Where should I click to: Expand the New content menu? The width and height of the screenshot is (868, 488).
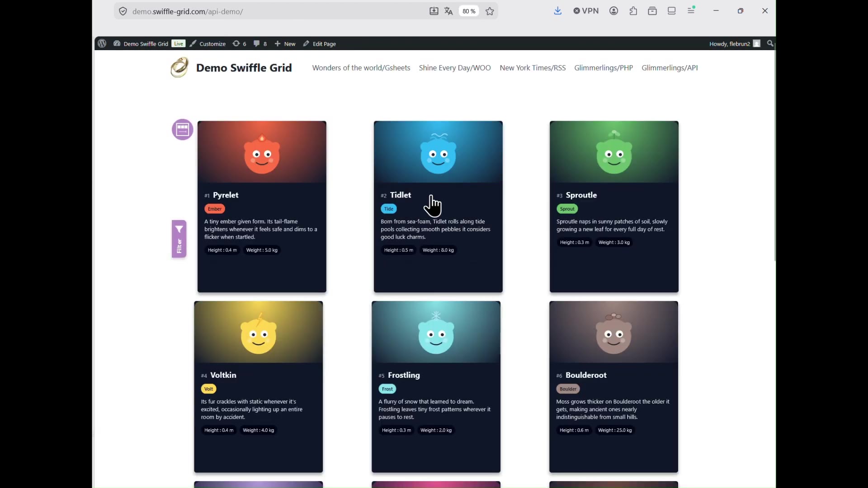click(285, 44)
